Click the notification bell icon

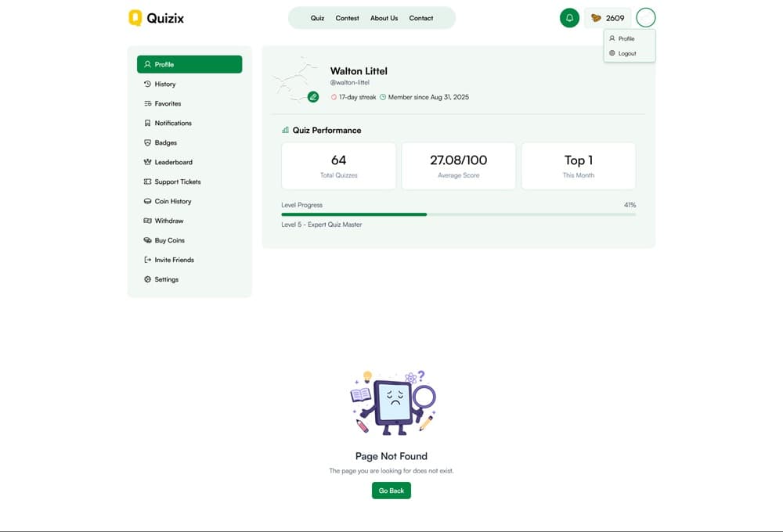(569, 18)
